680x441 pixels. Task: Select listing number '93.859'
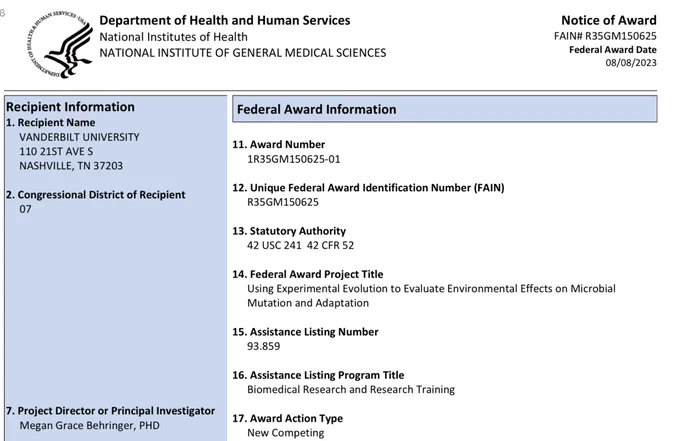tap(264, 346)
